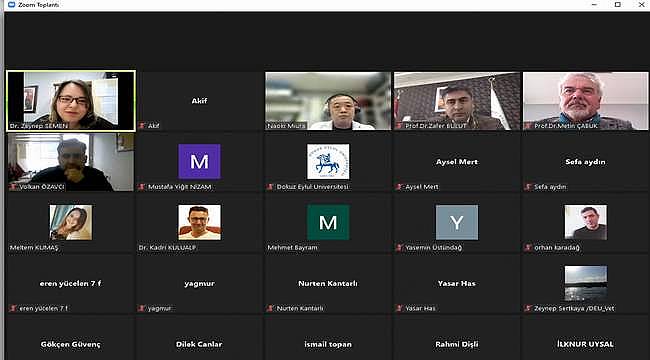Screen dimensions: 650x360
Task: Select Meltem KUMAŞ profile photo
Action: pos(71,222)
